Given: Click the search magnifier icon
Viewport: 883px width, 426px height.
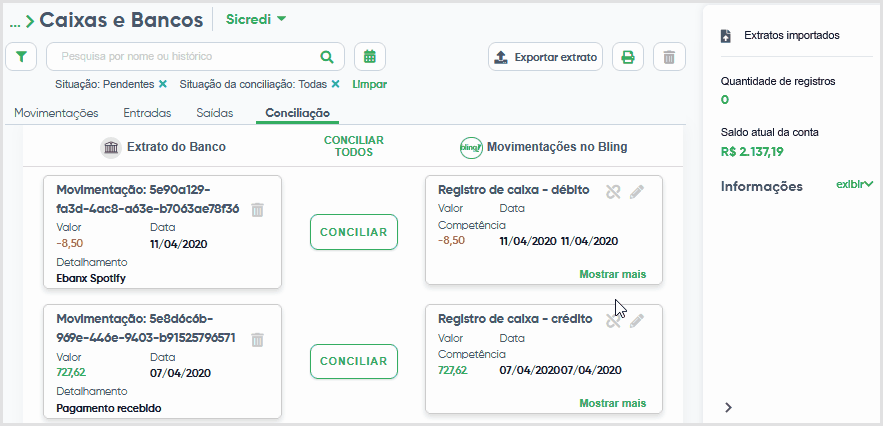Looking at the screenshot, I should (x=327, y=56).
